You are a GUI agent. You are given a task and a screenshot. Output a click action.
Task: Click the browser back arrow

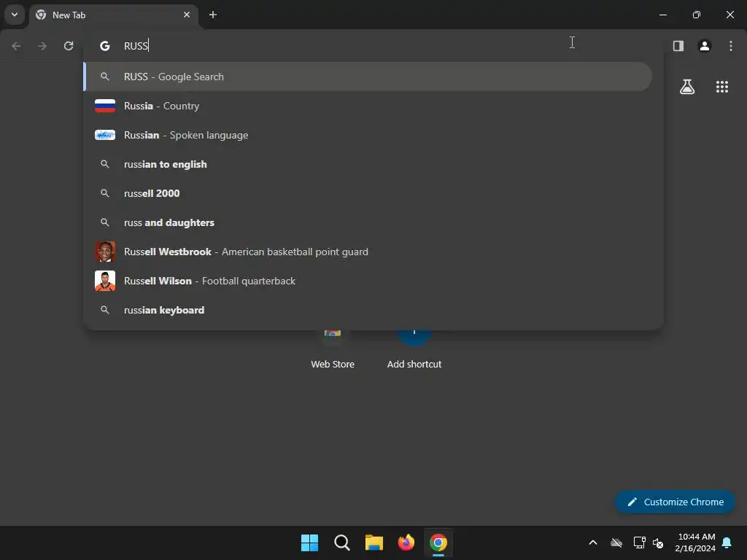click(16, 46)
